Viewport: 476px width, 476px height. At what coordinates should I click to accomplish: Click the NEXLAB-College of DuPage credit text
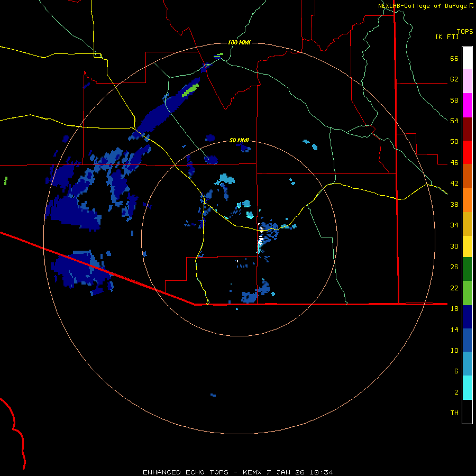(x=422, y=6)
